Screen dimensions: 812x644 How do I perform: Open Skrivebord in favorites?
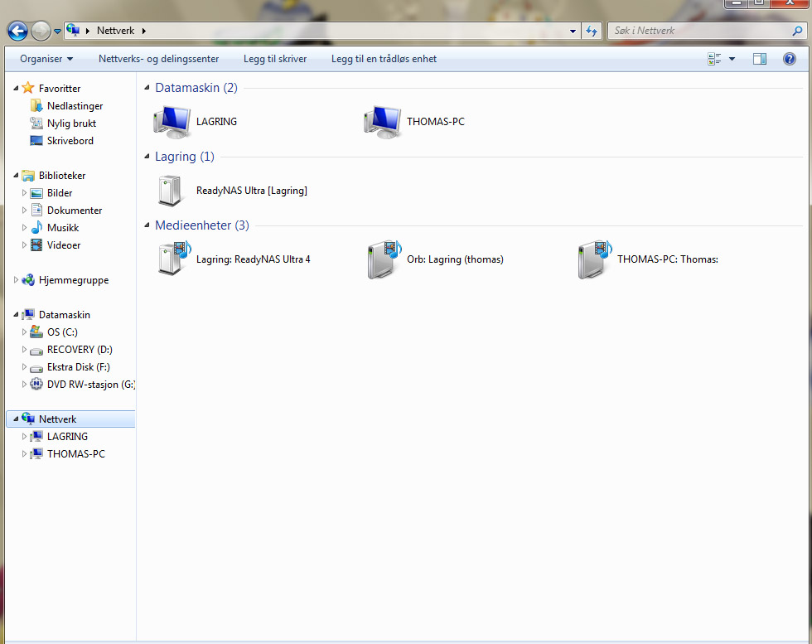(x=70, y=141)
